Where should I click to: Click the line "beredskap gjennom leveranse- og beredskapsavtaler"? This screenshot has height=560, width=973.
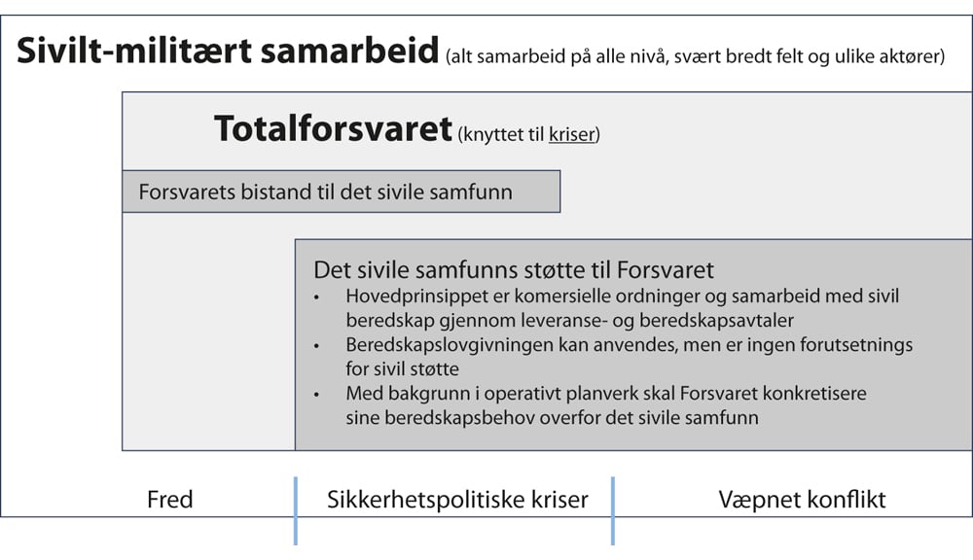[x=546, y=319]
